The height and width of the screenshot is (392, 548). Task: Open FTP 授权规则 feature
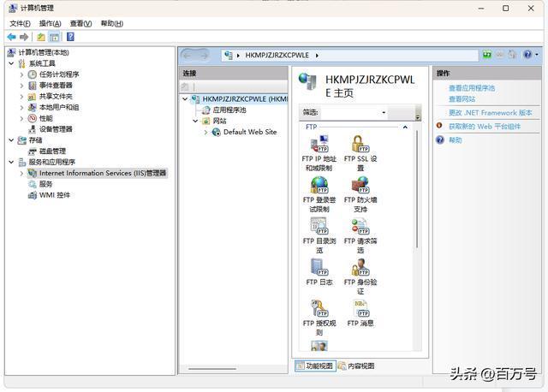coord(319,318)
